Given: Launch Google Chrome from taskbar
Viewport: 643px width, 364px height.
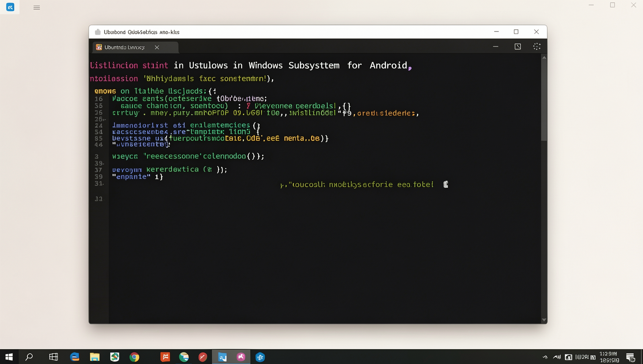Looking at the screenshot, I should point(134,357).
